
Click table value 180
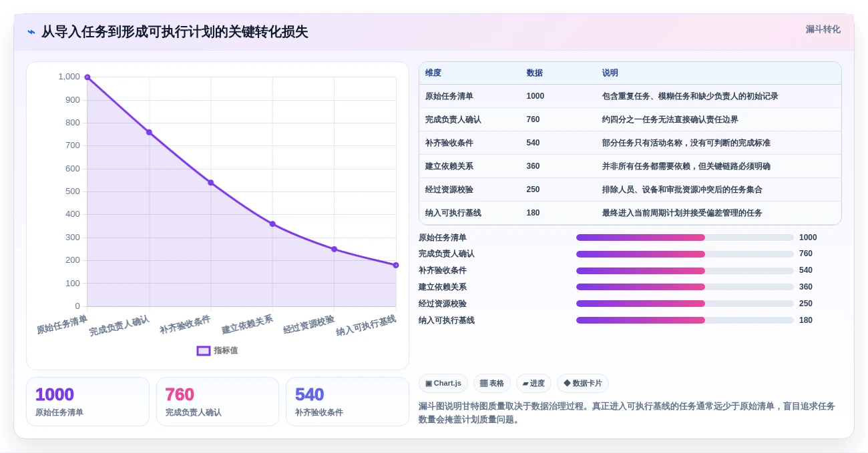pyautogui.click(x=533, y=213)
